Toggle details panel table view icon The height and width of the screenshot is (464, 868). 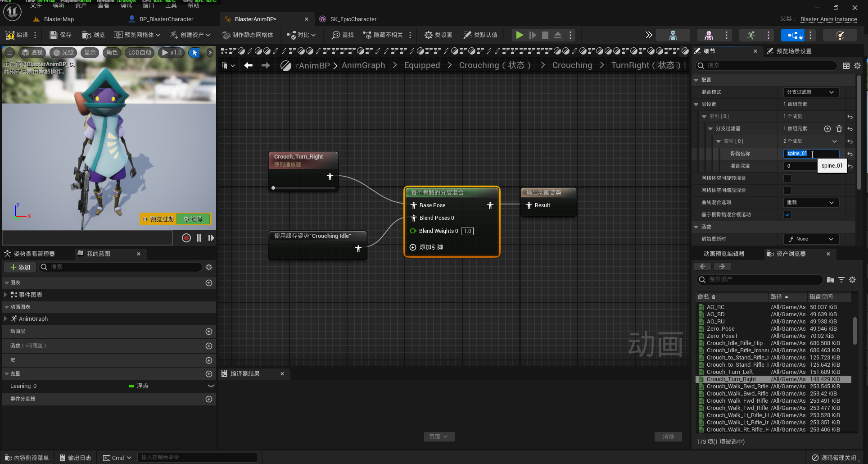[x=846, y=66]
